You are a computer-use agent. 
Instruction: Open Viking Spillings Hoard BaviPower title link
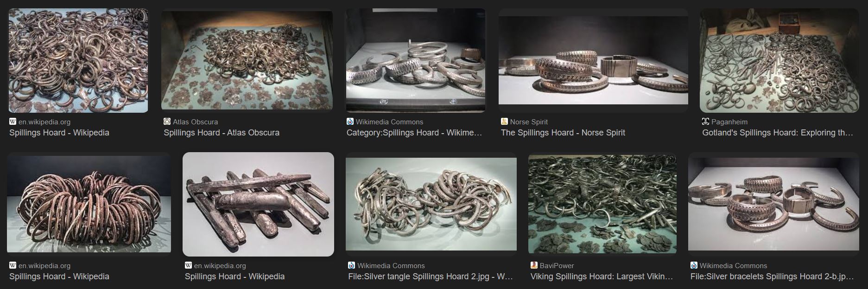(602, 276)
